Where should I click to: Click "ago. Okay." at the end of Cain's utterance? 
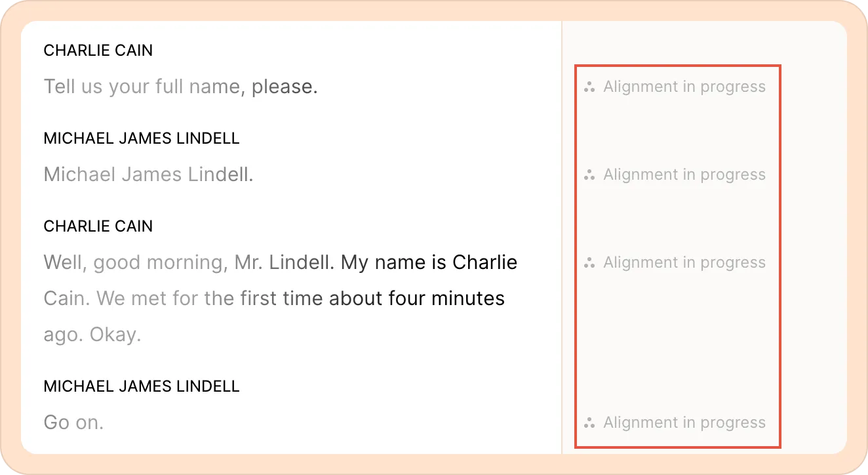pos(92,335)
